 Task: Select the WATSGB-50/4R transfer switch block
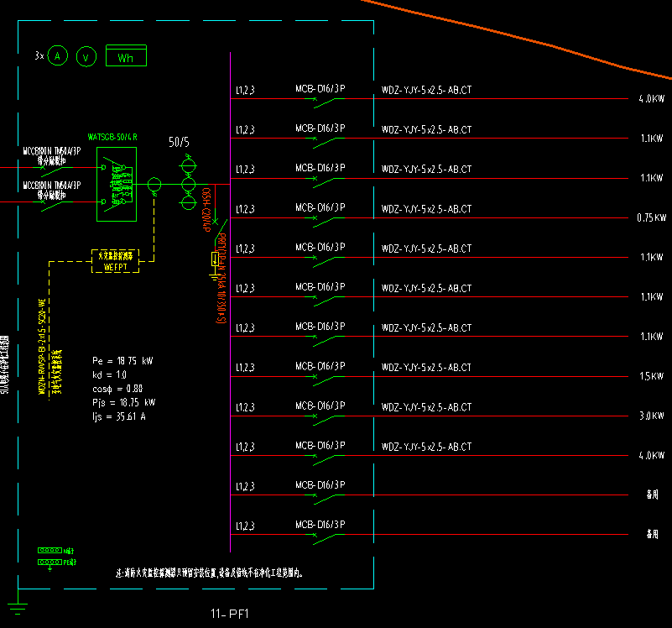tap(117, 185)
